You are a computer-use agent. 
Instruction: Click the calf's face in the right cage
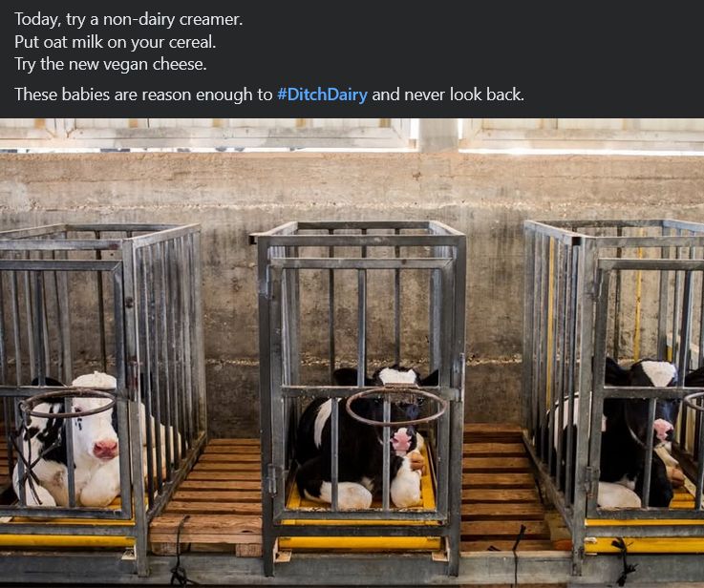(654, 404)
